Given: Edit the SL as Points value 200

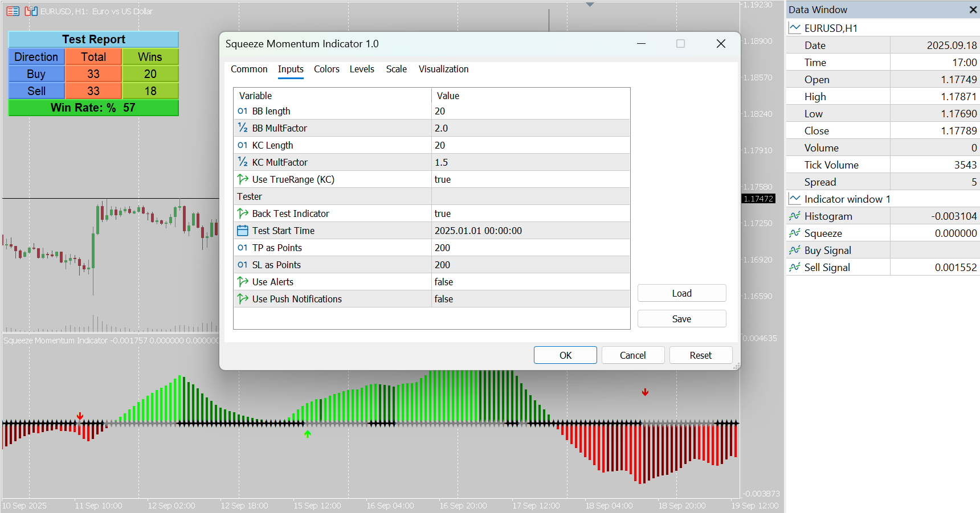Looking at the screenshot, I should tap(530, 265).
